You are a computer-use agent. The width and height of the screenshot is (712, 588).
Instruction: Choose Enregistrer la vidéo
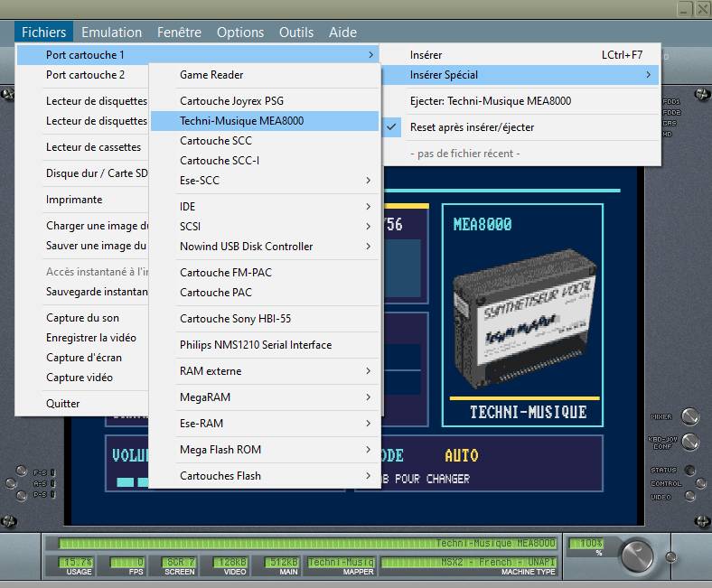[x=82, y=338]
